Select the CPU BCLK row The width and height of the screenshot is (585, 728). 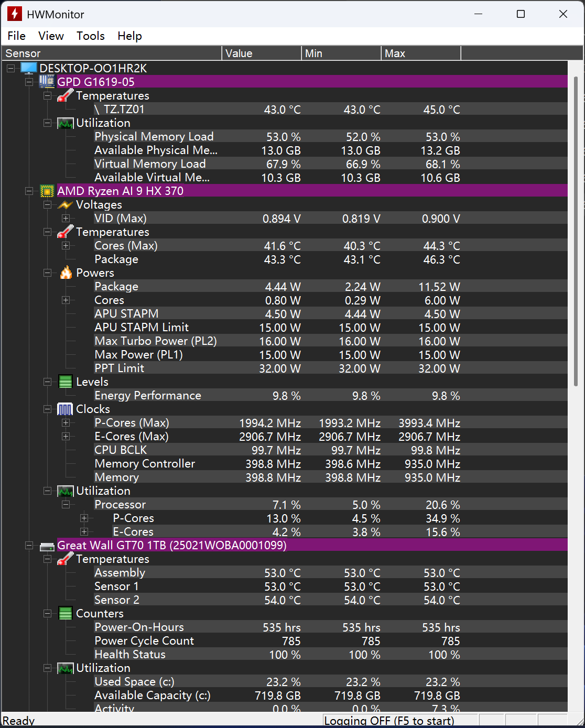(x=330, y=450)
